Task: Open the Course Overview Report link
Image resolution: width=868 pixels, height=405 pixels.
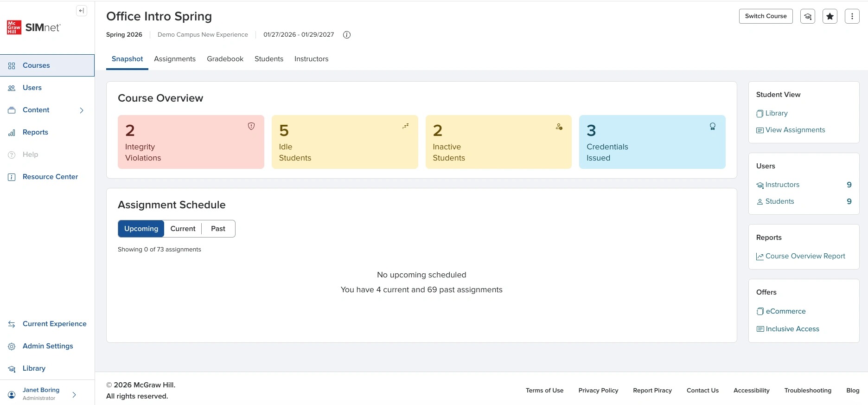Action: point(801,256)
